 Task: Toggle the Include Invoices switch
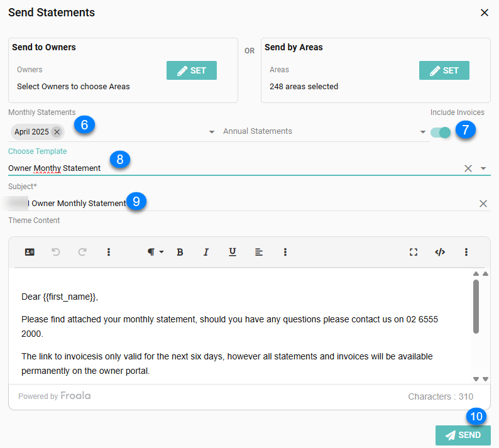[x=441, y=132]
